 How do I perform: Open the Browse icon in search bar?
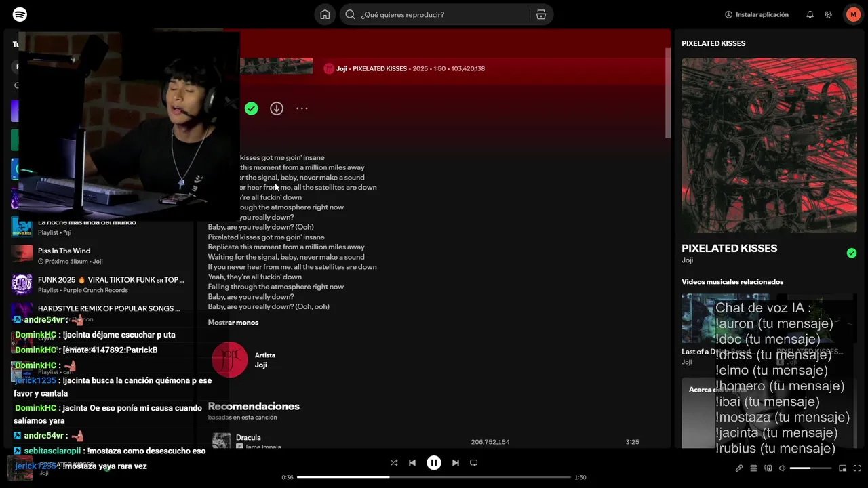(x=541, y=14)
